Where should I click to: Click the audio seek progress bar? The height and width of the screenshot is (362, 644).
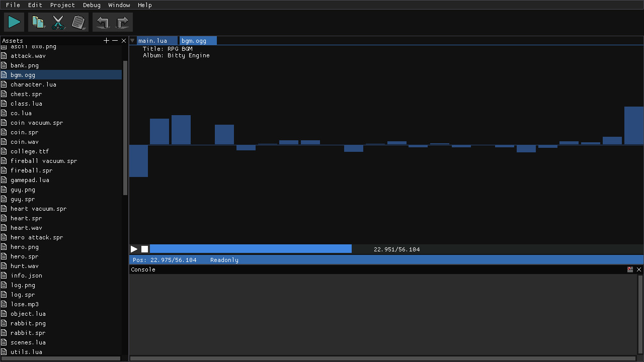[x=252, y=248]
